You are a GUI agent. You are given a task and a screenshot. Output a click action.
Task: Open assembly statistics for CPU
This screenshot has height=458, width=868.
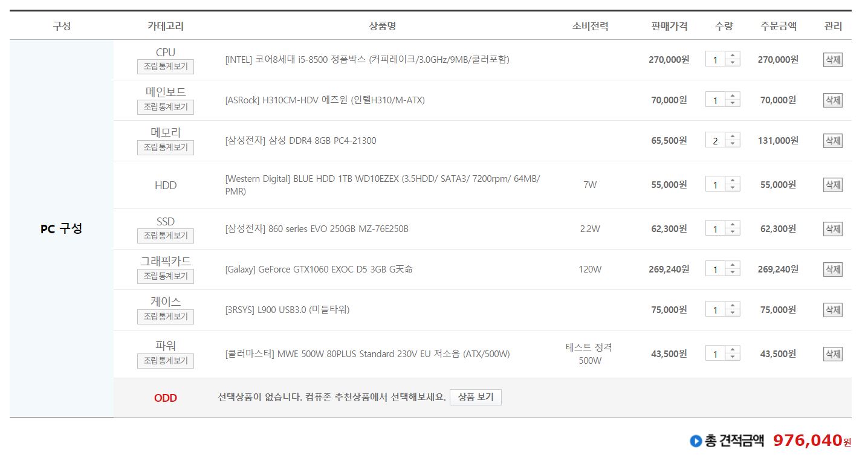click(166, 66)
